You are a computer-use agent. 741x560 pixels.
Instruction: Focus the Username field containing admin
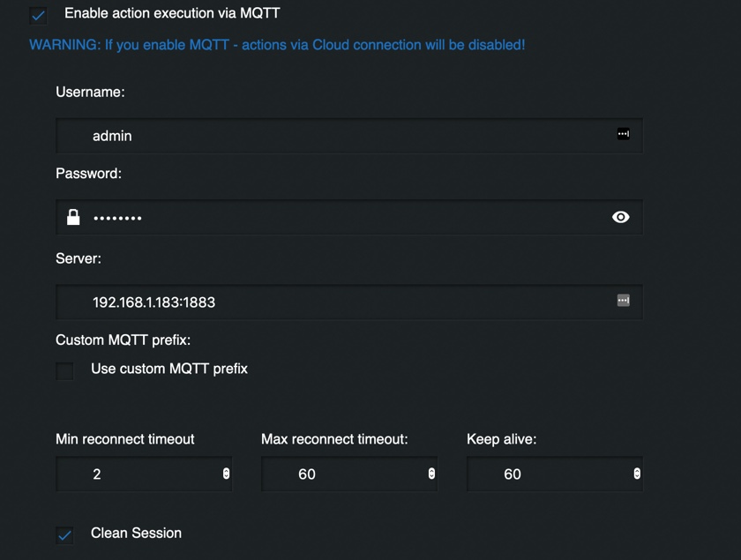(349, 136)
